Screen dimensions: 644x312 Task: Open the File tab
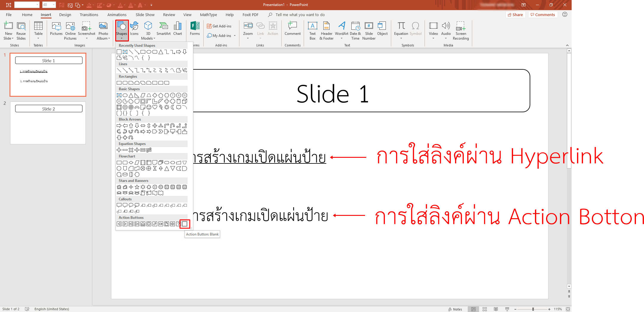pos(9,15)
